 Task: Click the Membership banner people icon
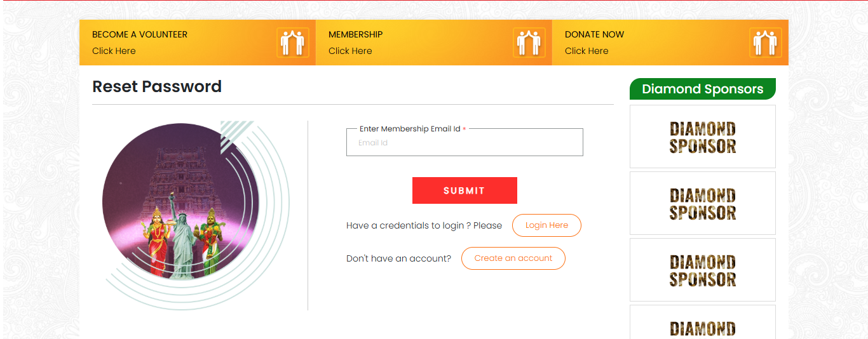click(x=529, y=43)
